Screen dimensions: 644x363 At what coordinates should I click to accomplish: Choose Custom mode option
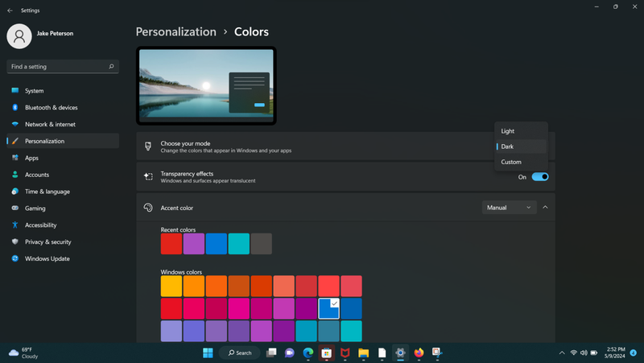pyautogui.click(x=511, y=162)
